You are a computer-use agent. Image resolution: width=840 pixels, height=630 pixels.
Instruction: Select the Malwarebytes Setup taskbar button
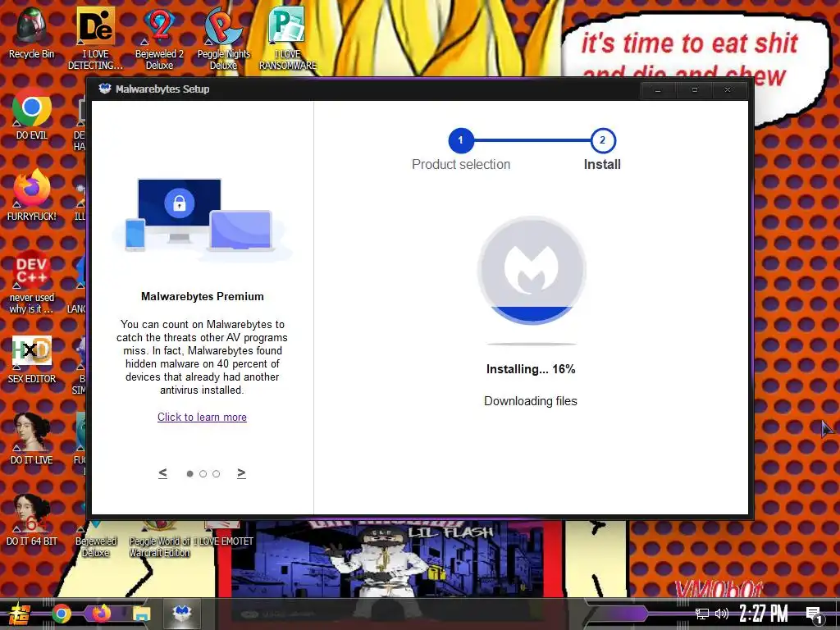[182, 614]
